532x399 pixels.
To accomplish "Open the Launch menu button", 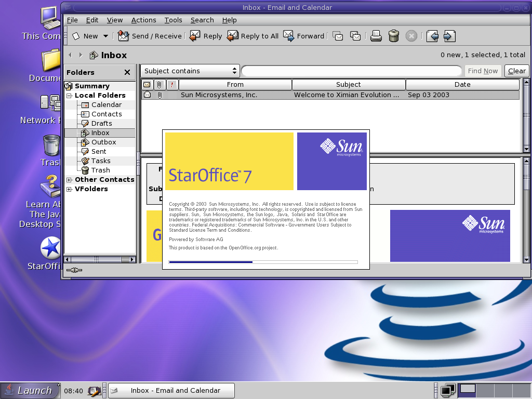I will click(x=30, y=391).
